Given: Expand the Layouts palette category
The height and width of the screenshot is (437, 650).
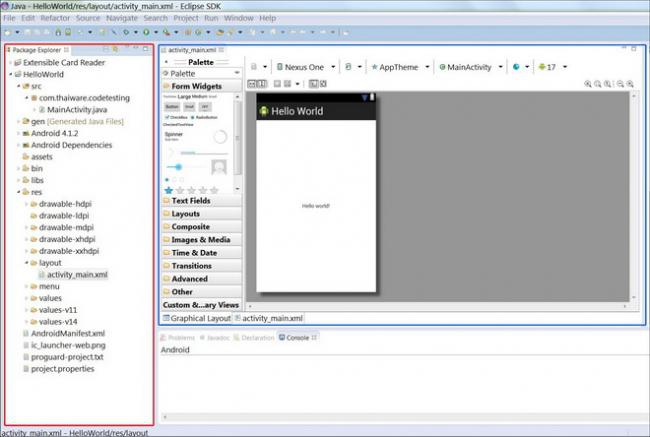Looking at the screenshot, I should (201, 214).
